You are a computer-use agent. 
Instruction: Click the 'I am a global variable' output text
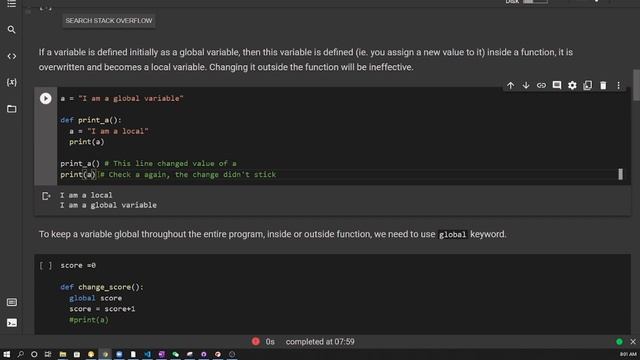click(108, 205)
